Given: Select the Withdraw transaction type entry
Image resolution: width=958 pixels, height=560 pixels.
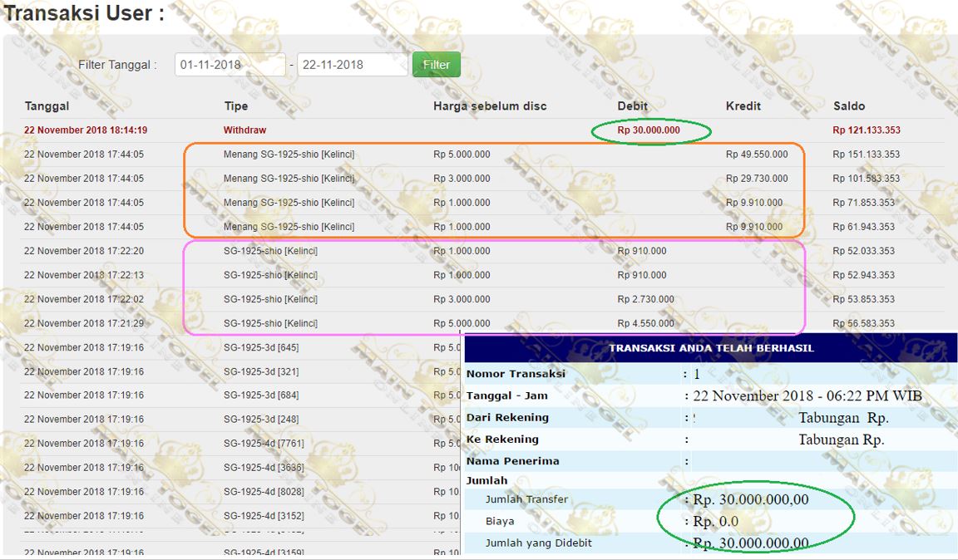Looking at the screenshot, I should (x=244, y=130).
